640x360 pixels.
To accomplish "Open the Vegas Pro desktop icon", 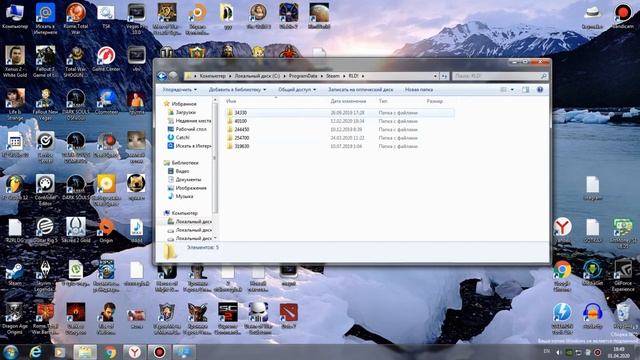I will pos(136,18).
